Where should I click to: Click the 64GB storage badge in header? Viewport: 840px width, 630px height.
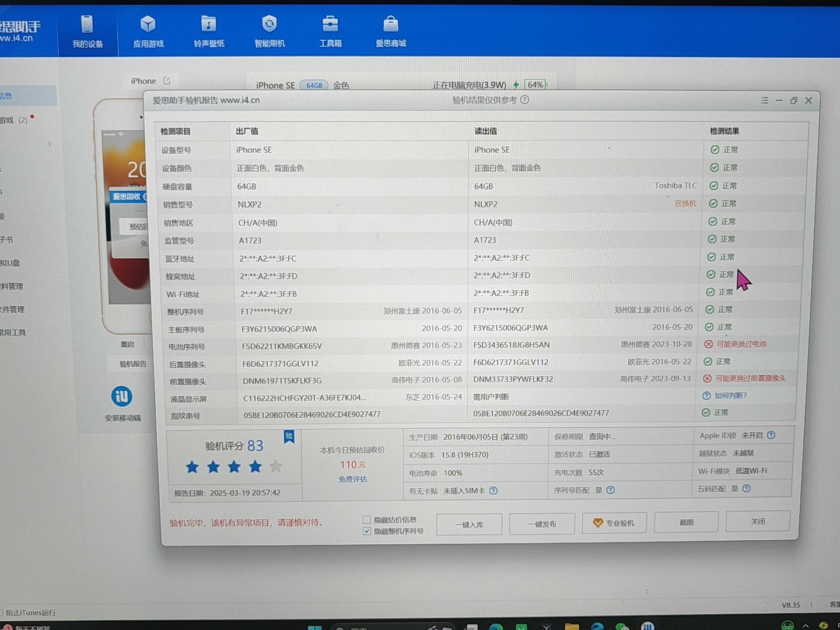pos(314,85)
